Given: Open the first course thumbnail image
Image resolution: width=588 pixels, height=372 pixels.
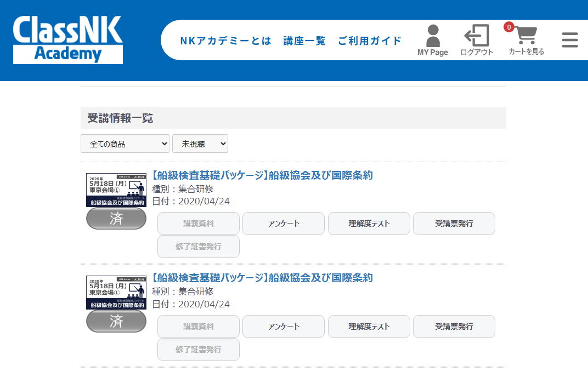Looking at the screenshot, I should [x=116, y=190].
